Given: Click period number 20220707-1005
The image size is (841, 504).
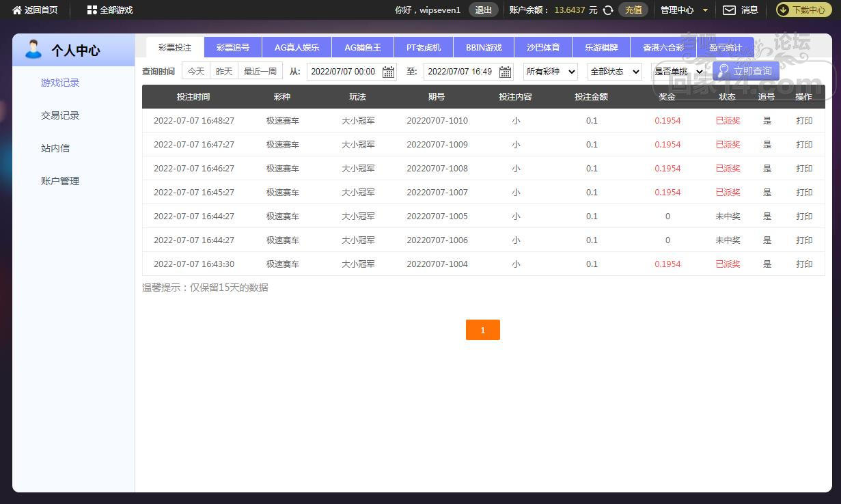Looking at the screenshot, I should pos(437,216).
